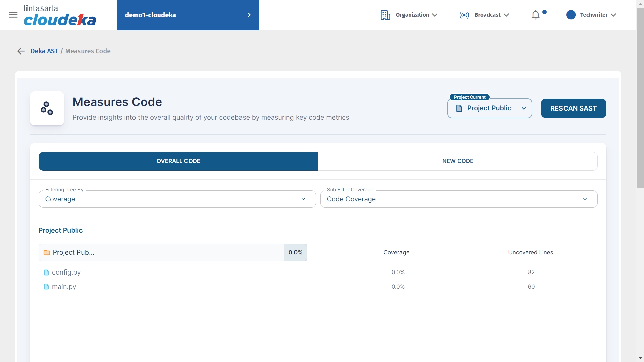Click the config.py file icon
The height and width of the screenshot is (362, 644).
[x=46, y=273]
